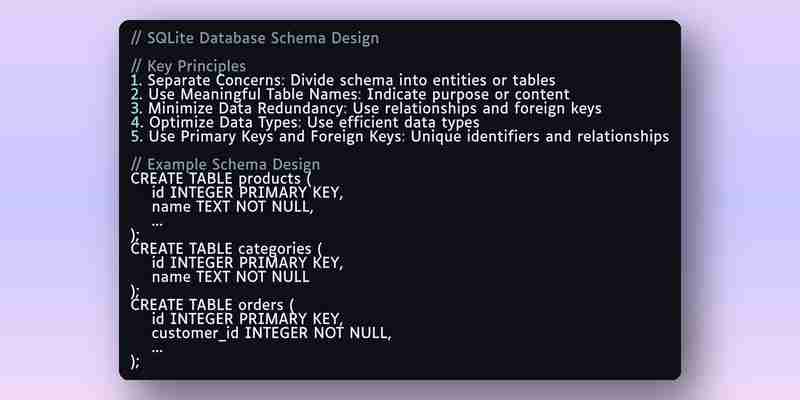Click the Optimize Data Types line

[x=305, y=122]
